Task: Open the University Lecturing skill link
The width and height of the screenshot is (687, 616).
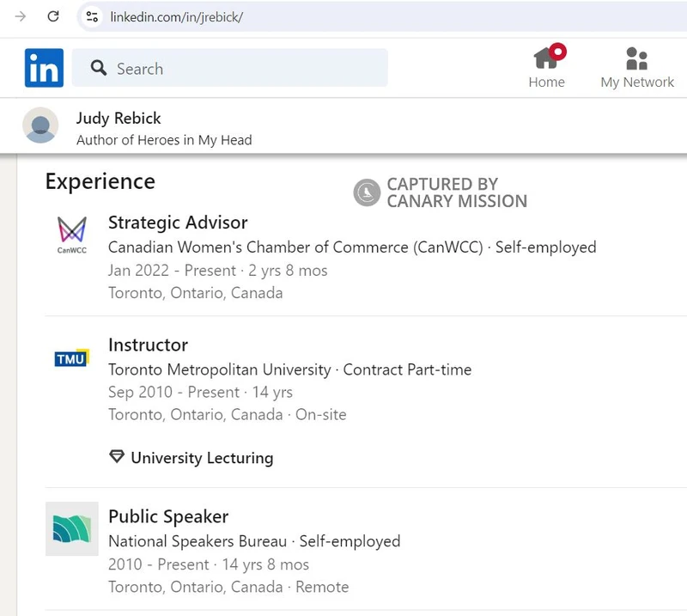Action: pos(201,458)
